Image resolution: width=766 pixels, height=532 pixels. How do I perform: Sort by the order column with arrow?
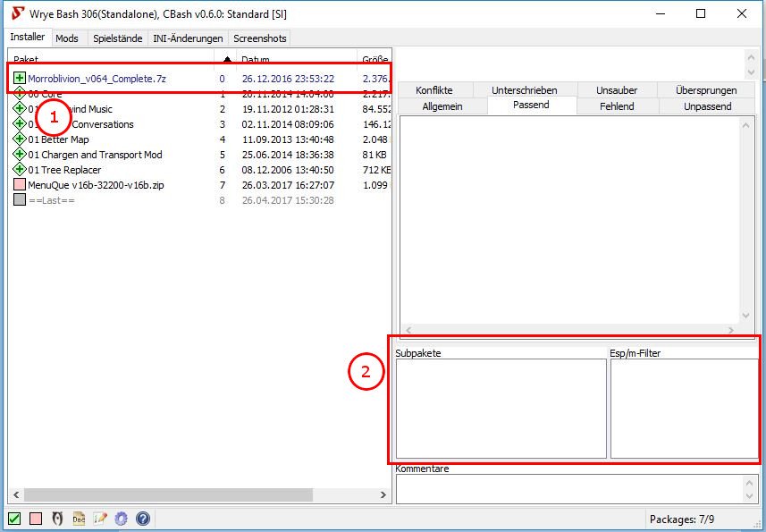coord(226,59)
